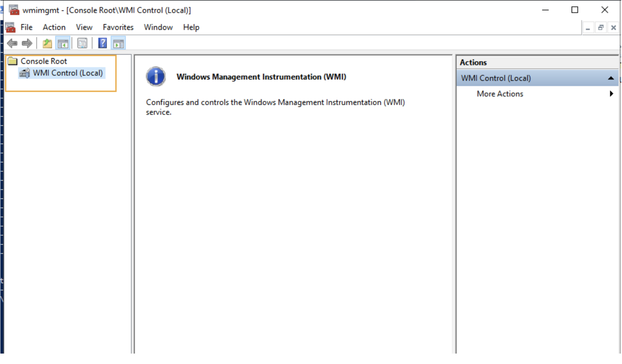The height and width of the screenshot is (364, 622).
Task: Click the wmimgmt title bar application icon
Action: click(x=14, y=10)
